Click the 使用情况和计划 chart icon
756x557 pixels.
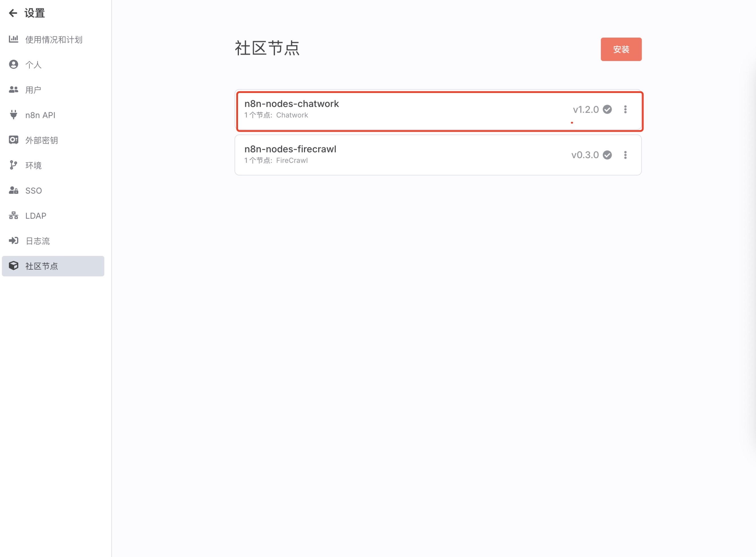tap(13, 39)
